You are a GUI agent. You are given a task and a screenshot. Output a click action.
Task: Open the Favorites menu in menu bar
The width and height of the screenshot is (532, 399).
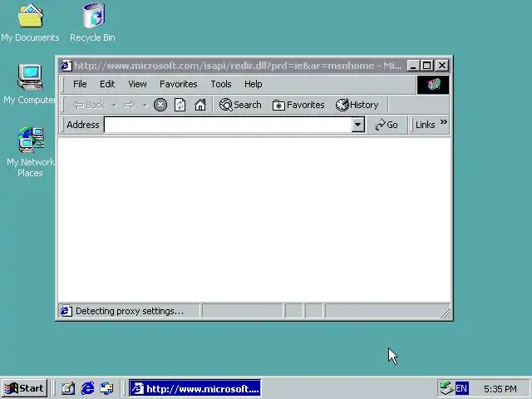tap(179, 84)
